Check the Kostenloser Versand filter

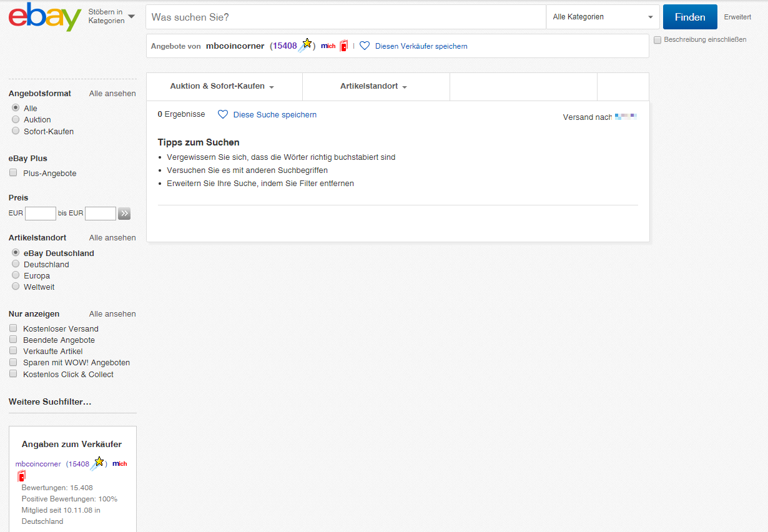click(x=13, y=328)
